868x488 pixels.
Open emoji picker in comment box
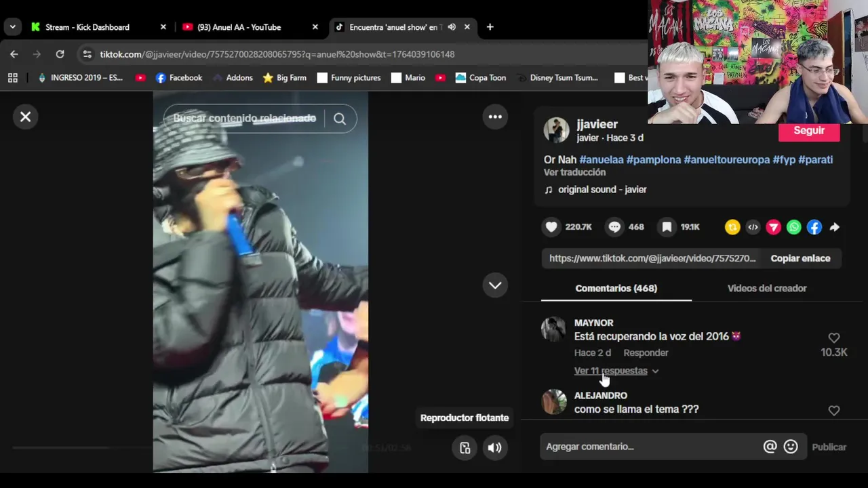[x=791, y=447]
